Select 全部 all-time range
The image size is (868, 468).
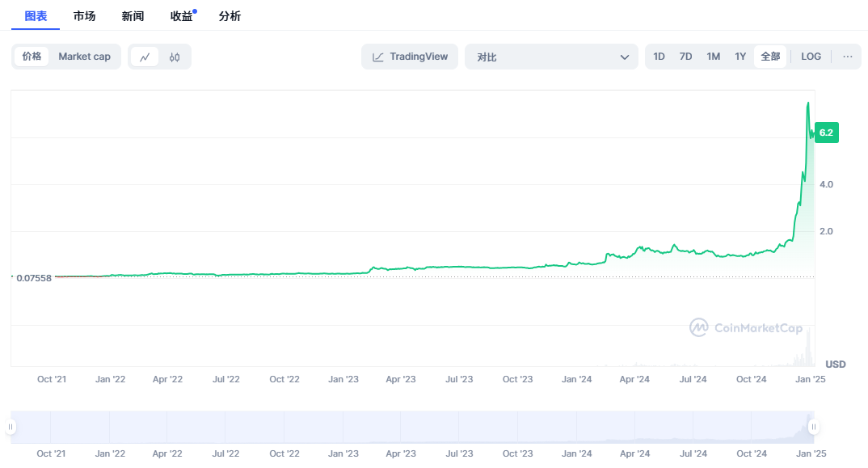tap(770, 57)
